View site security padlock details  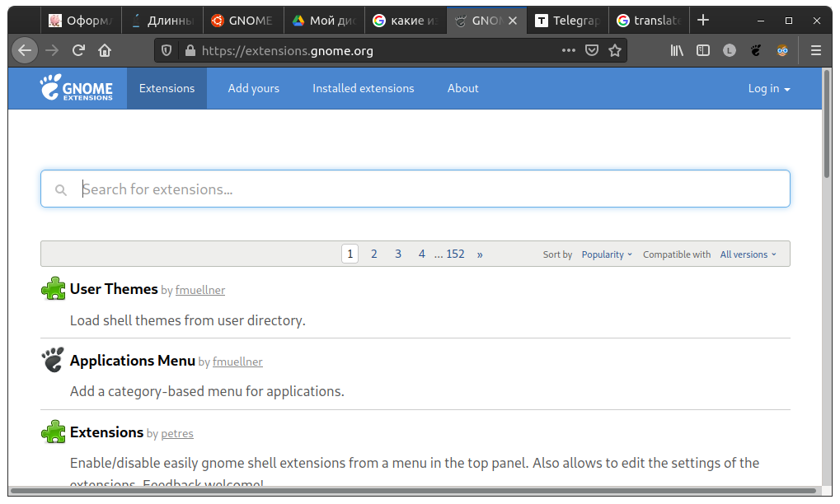coord(190,51)
